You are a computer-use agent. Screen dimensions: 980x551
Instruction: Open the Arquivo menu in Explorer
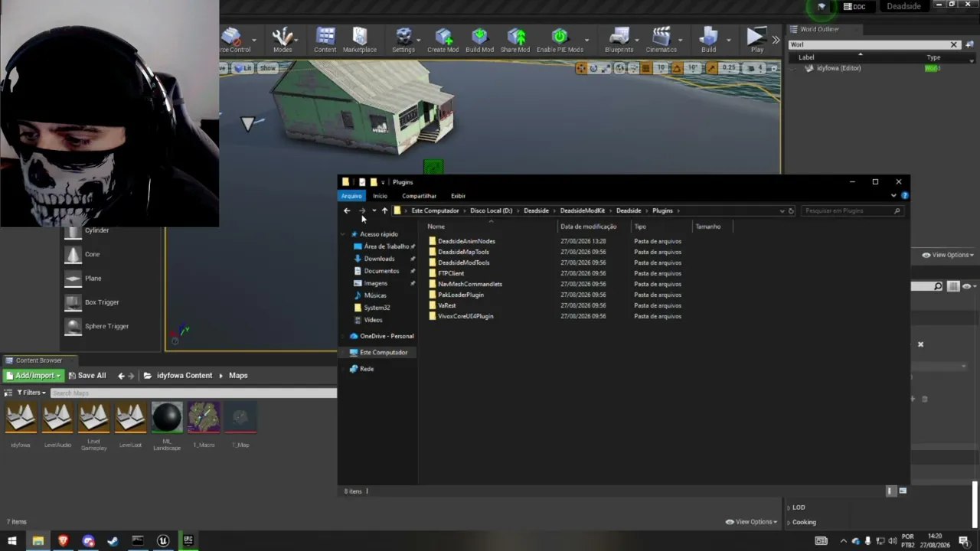click(x=351, y=196)
